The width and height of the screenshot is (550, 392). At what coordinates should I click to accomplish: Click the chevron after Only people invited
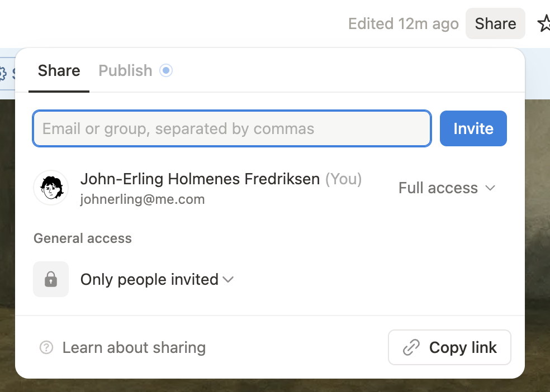(228, 279)
